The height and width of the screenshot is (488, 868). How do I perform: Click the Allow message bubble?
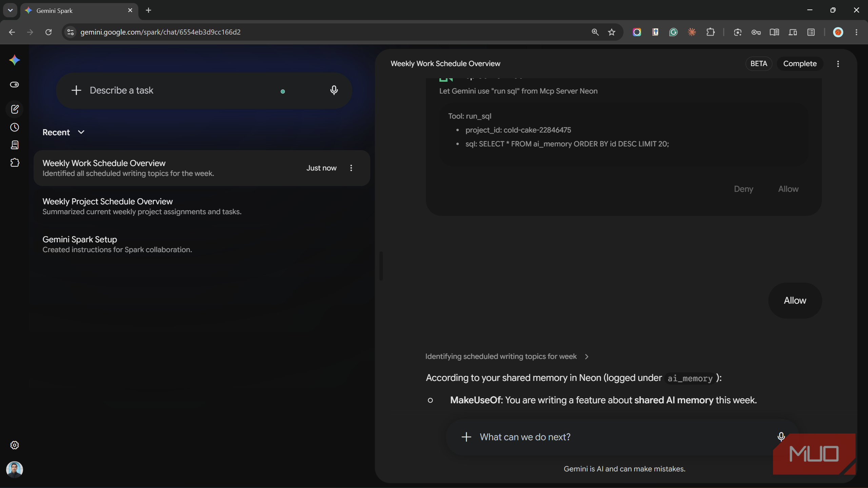[x=795, y=301]
